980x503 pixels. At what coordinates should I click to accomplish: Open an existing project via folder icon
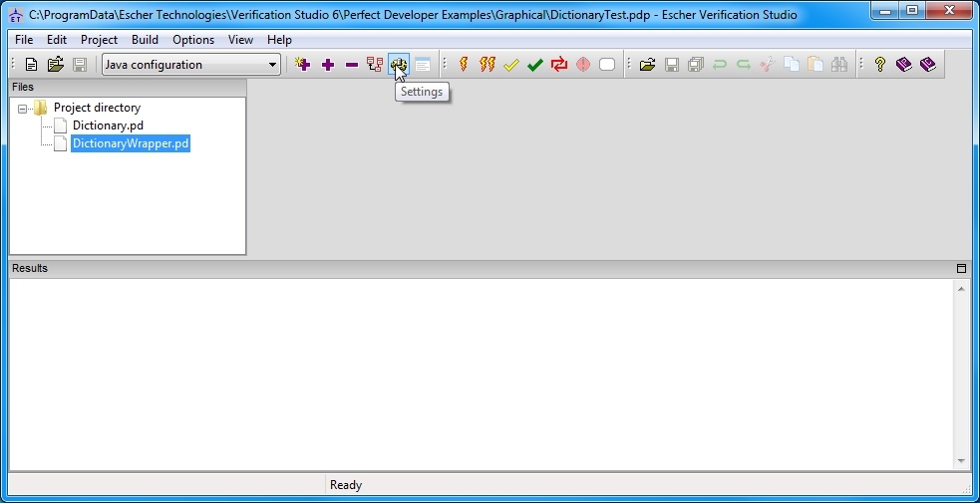click(x=56, y=65)
